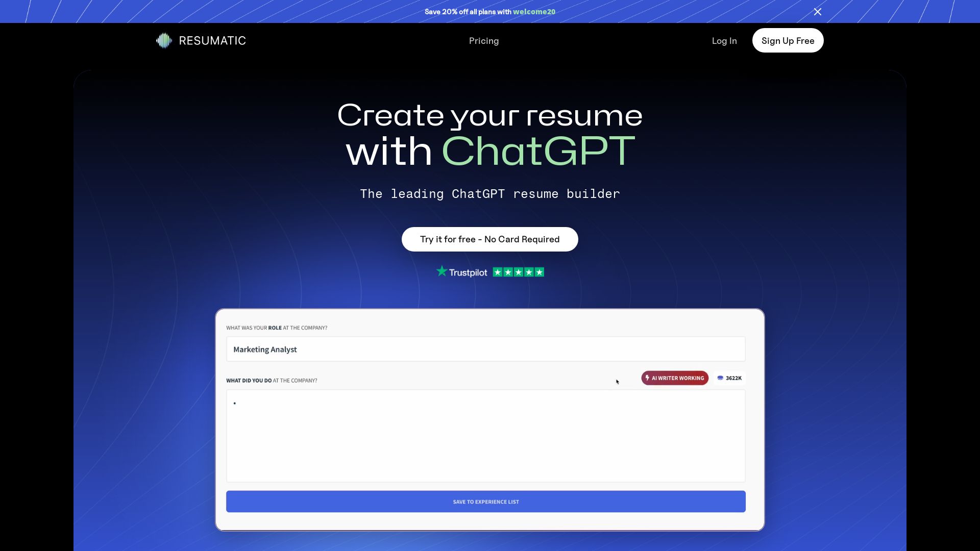
Task: Click the bullet point in the description textarea
Action: 235,403
